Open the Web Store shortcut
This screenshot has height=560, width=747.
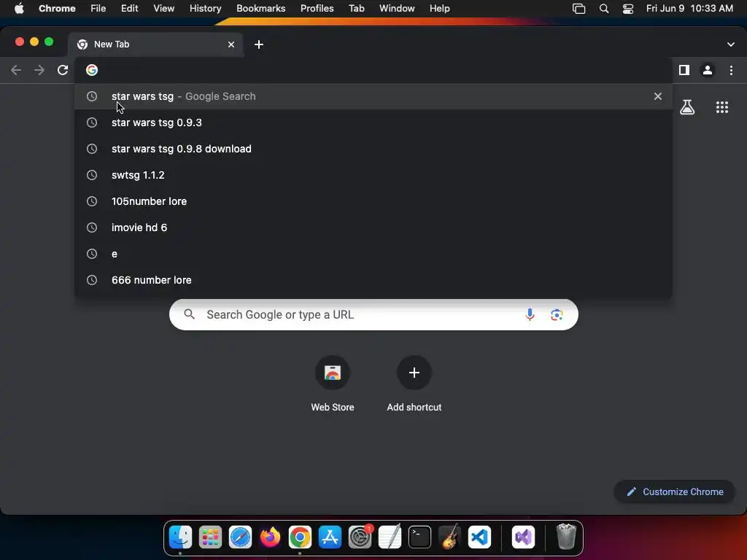click(x=333, y=384)
